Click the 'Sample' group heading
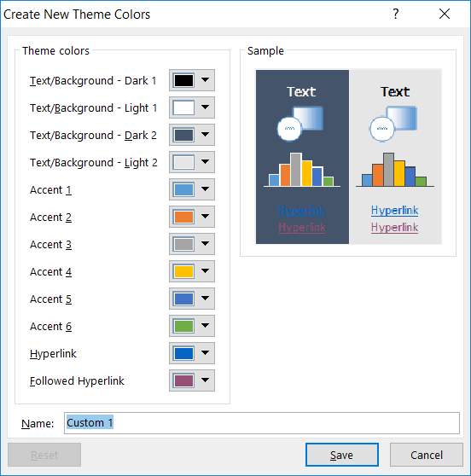Image resolution: width=471 pixels, height=476 pixels. pos(265,50)
